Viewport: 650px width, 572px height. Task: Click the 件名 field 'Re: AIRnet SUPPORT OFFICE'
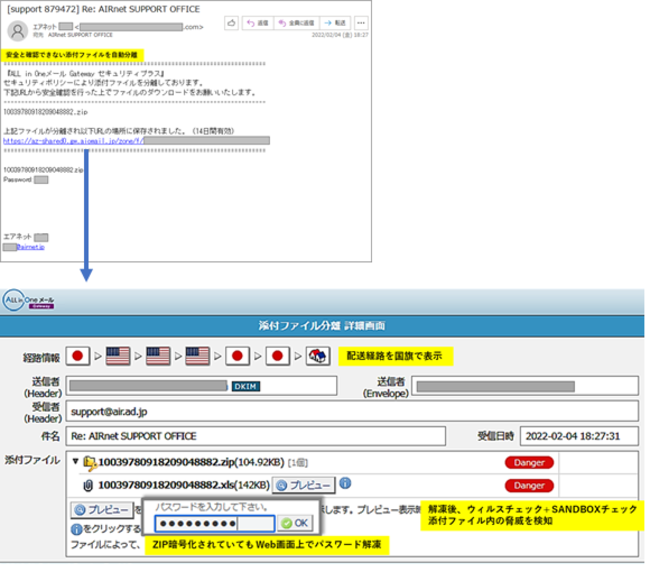click(256, 436)
